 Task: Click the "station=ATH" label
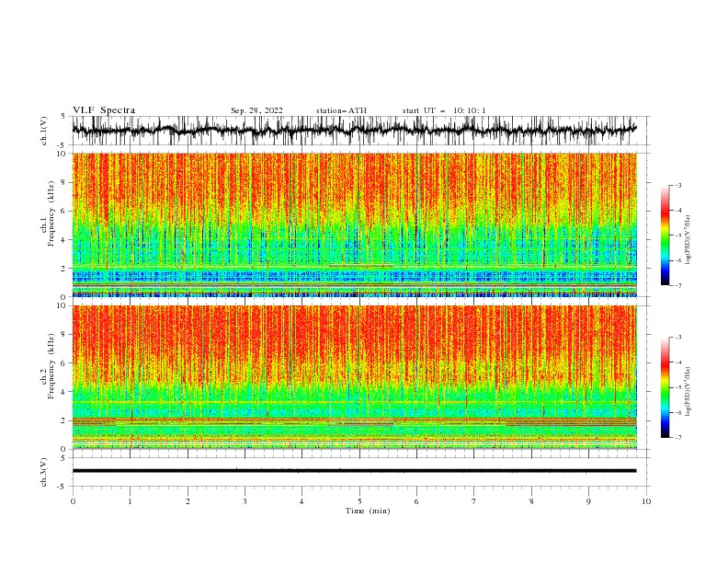(341, 110)
